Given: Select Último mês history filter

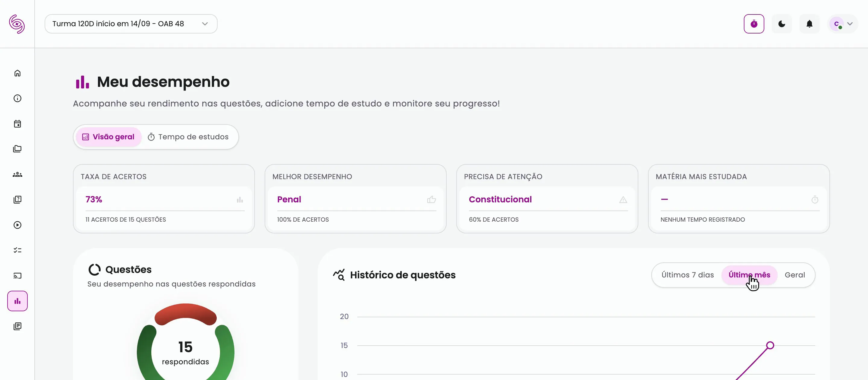Looking at the screenshot, I should (749, 275).
